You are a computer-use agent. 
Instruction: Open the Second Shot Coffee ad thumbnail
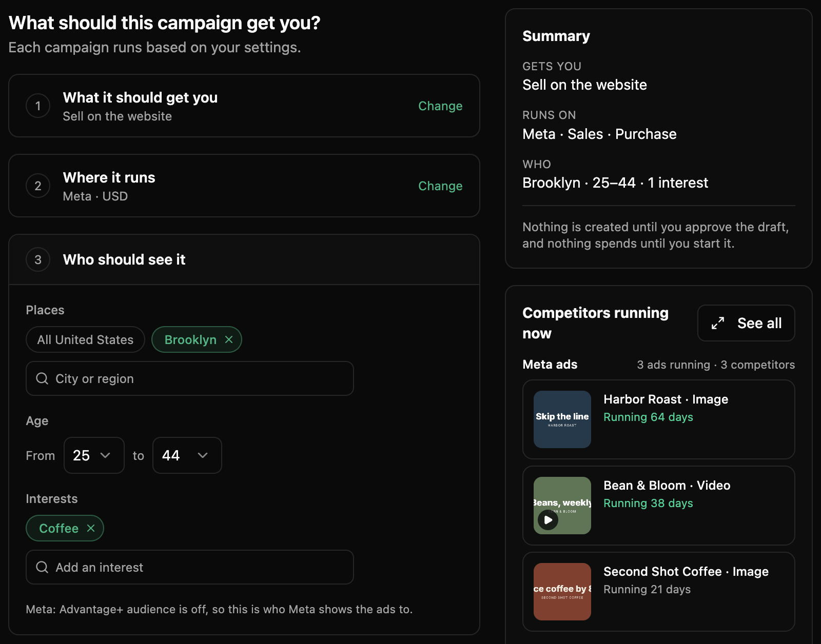click(x=562, y=592)
